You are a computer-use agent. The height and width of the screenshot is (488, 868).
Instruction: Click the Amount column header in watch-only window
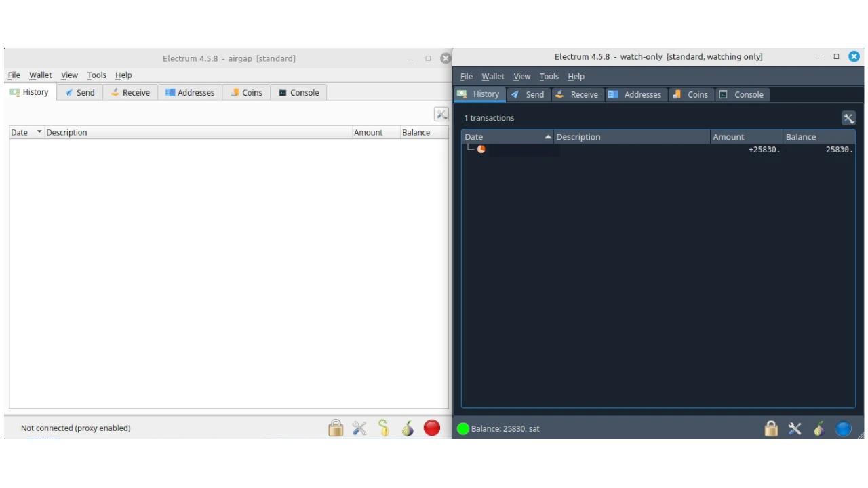coord(745,137)
